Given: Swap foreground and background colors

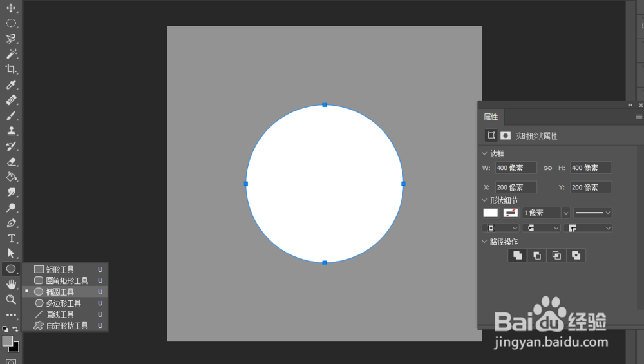Looking at the screenshot, I should coord(15,329).
